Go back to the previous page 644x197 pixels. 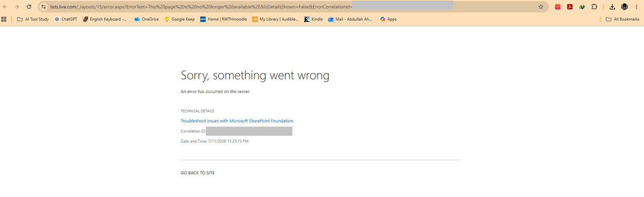click(5, 7)
